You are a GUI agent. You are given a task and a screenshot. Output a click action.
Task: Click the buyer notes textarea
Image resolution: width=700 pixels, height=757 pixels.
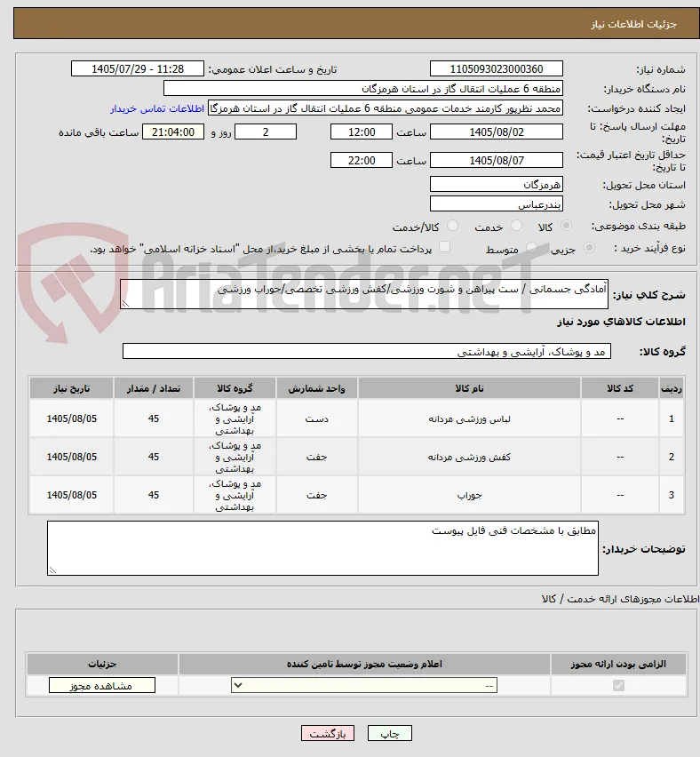(x=323, y=548)
